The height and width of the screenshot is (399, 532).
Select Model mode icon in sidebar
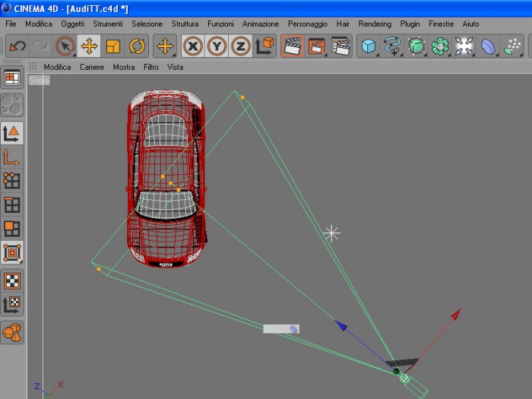tap(12, 133)
